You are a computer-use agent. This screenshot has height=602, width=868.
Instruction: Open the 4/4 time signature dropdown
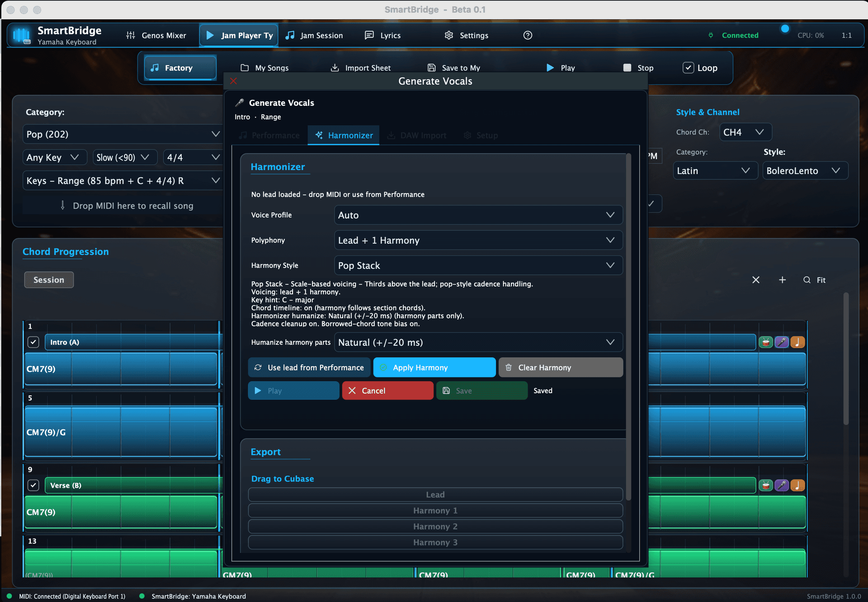coord(193,157)
